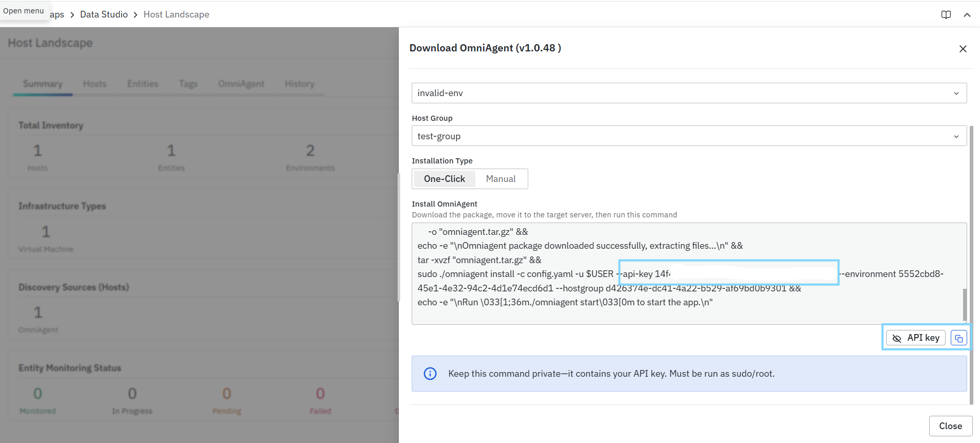This screenshot has width=980, height=443.
Task: Click the 'Download OmniAgent (v1.0.48)' panel title
Action: coord(485,48)
